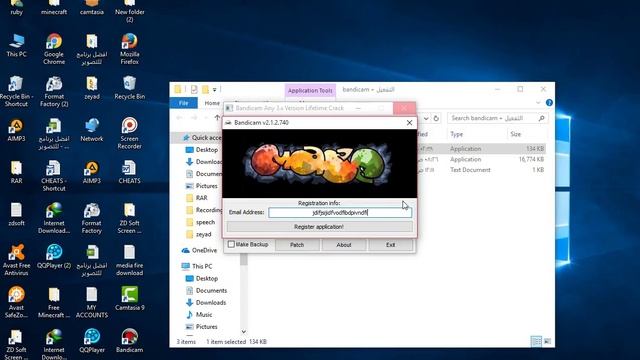640x360 pixels.
Task: Click Email Address input field
Action: point(340,212)
